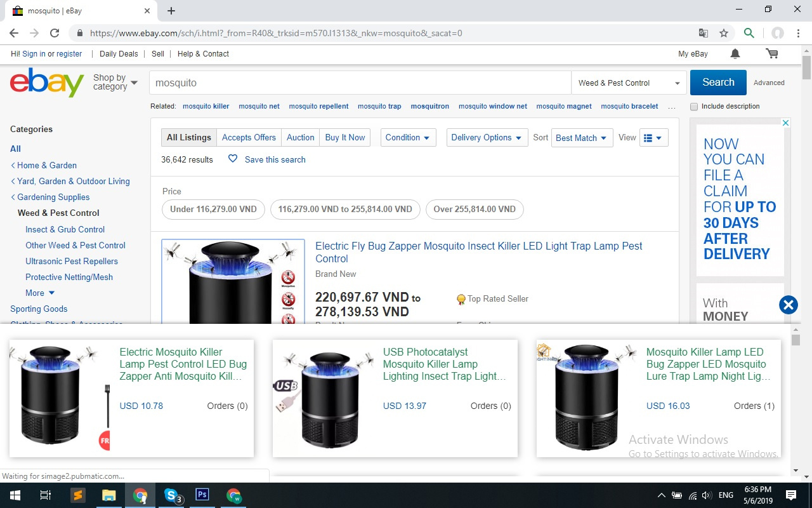This screenshot has width=812, height=508.
Task: Open the notifications bell icon
Action: [735, 54]
